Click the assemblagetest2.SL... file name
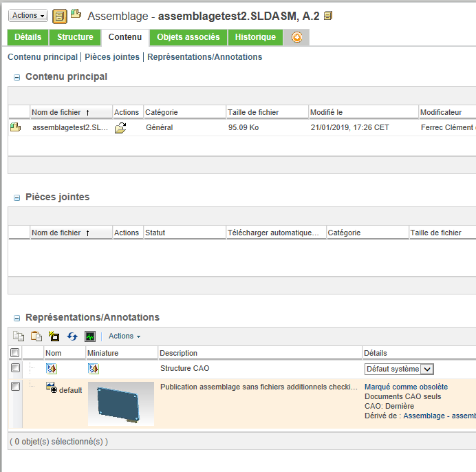Screen dimensions: 476x472 (x=70, y=127)
